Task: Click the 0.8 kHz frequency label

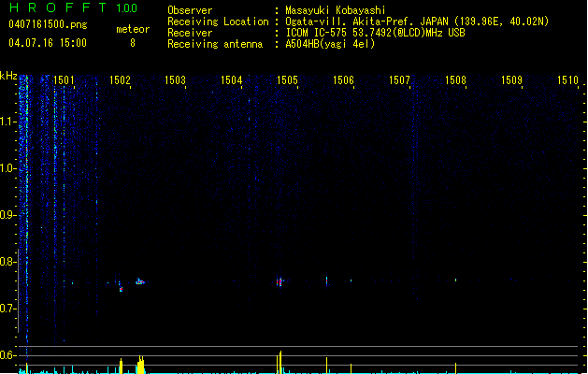Action: 7,262
